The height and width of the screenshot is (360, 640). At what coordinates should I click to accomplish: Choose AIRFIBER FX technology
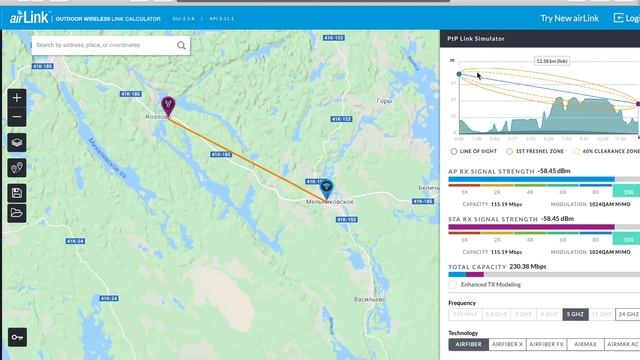547,344
